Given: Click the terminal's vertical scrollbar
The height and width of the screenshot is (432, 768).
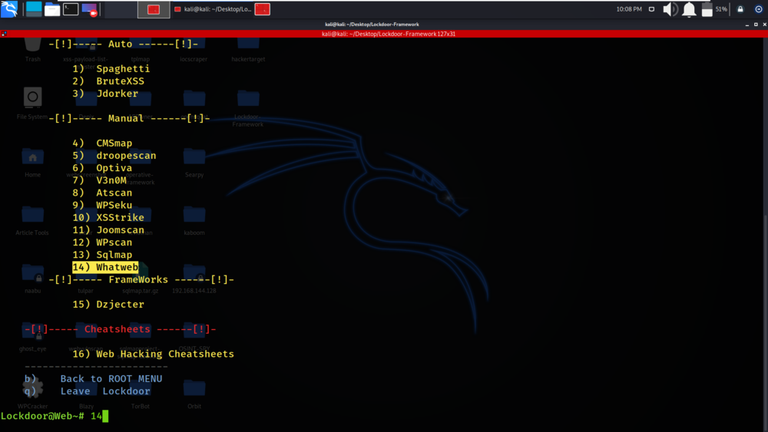Looking at the screenshot, I should click(x=765, y=234).
